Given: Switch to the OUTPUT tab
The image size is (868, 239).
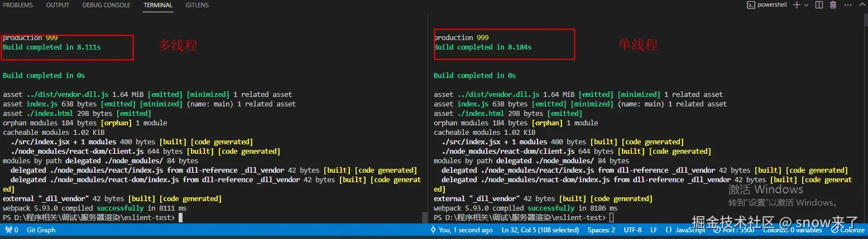Looking at the screenshot, I should coord(57,5).
